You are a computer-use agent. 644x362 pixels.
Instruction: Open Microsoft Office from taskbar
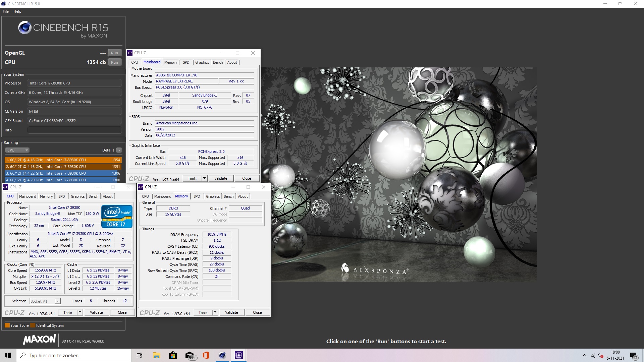click(206, 355)
